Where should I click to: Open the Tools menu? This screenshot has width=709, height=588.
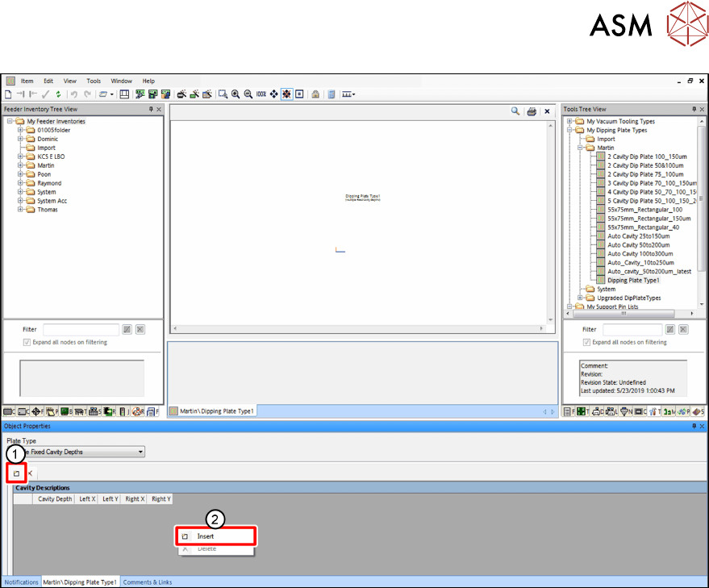point(94,81)
